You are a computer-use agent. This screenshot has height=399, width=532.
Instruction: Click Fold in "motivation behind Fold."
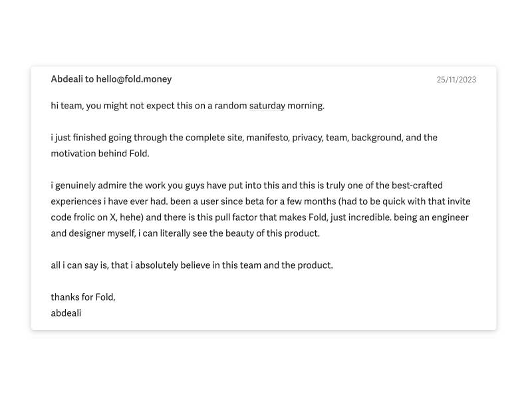pyautogui.click(x=138, y=154)
